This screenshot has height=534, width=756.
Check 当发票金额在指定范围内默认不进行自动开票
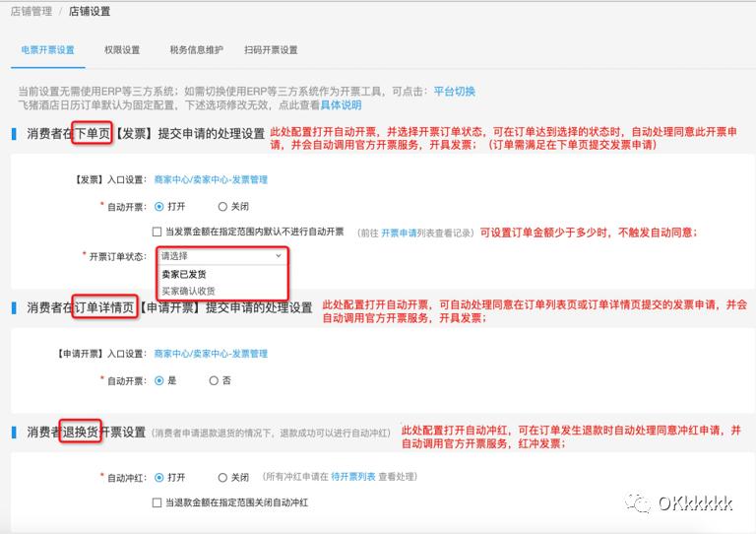[157, 233]
